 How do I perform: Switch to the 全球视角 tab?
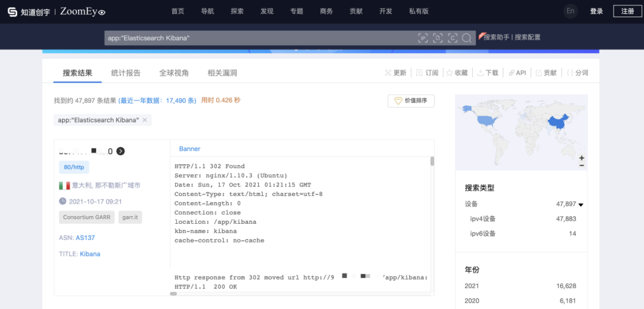[174, 73]
